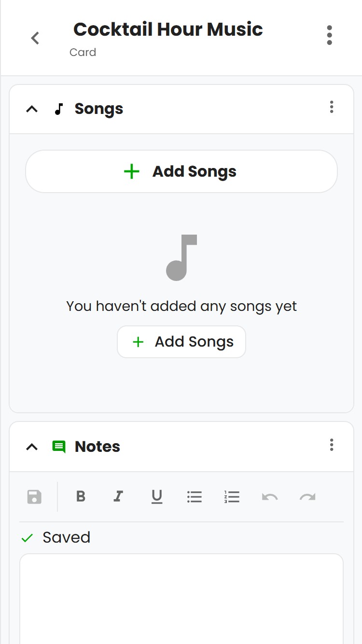Screen dimensions: 362x644
Task: Go back using the header arrow
Action: tap(35, 38)
